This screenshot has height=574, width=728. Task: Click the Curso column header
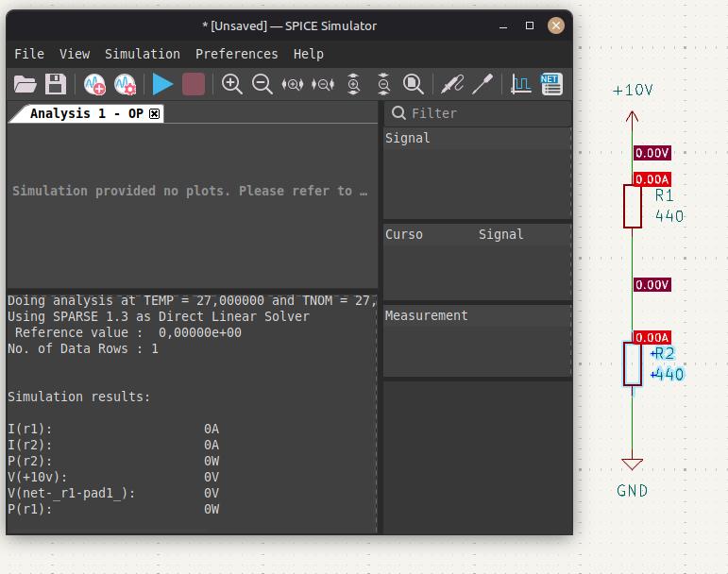404,234
